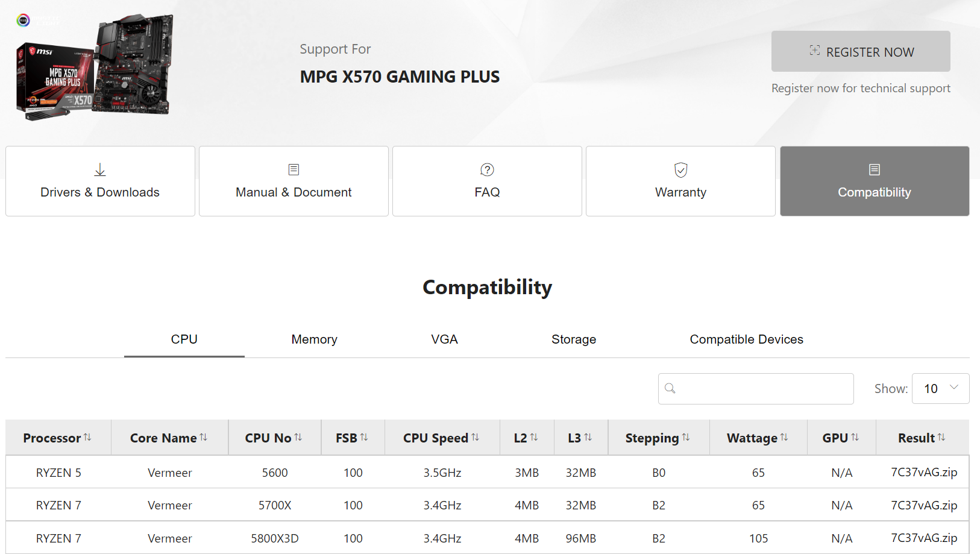Switch to the VGA tab
980x554 pixels.
tap(444, 339)
